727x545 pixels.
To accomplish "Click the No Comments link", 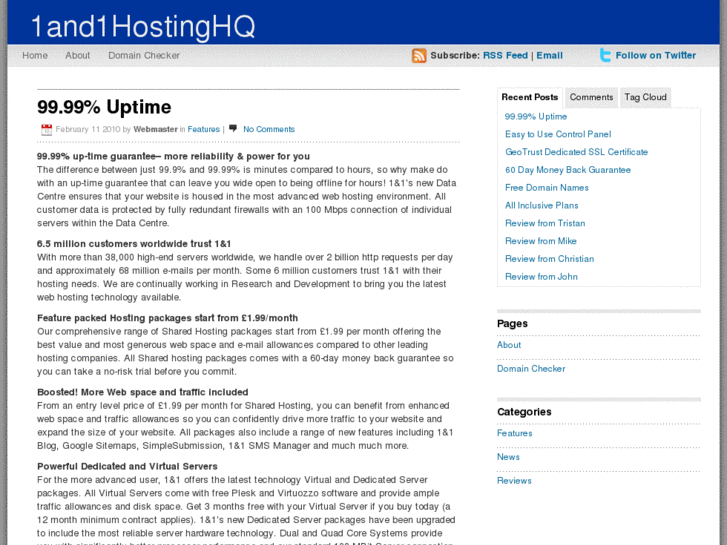I will (269, 129).
